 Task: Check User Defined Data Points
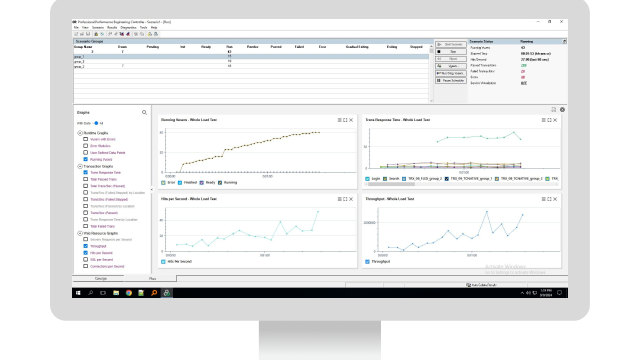pos(85,152)
